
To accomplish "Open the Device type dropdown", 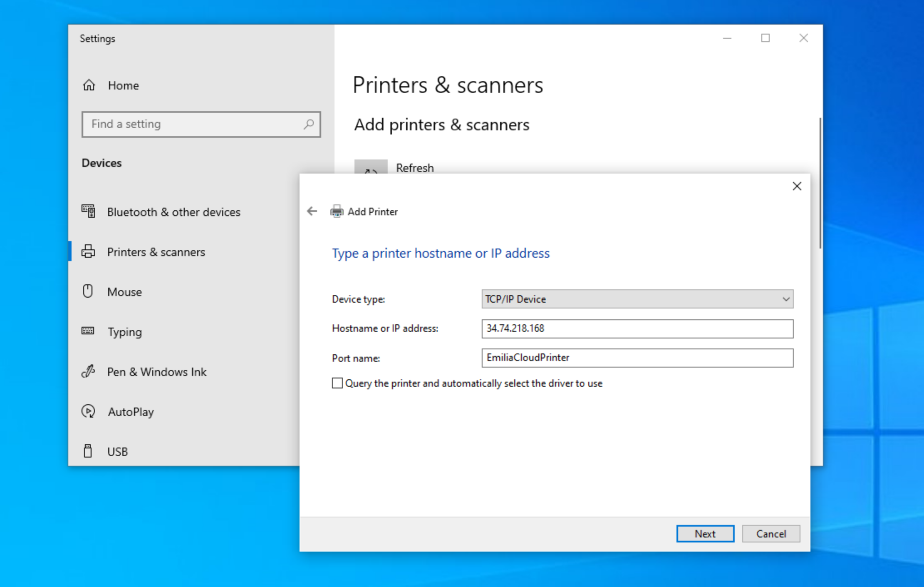I will tap(637, 299).
